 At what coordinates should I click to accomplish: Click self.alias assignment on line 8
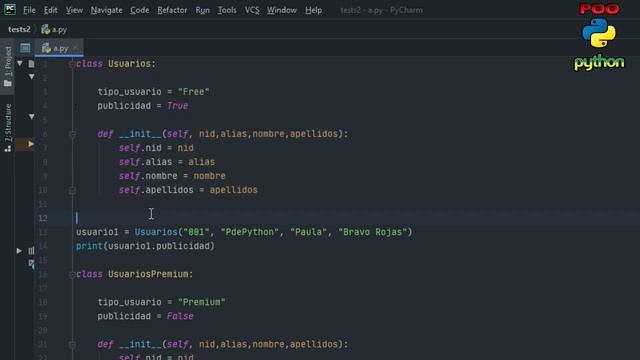tap(167, 162)
